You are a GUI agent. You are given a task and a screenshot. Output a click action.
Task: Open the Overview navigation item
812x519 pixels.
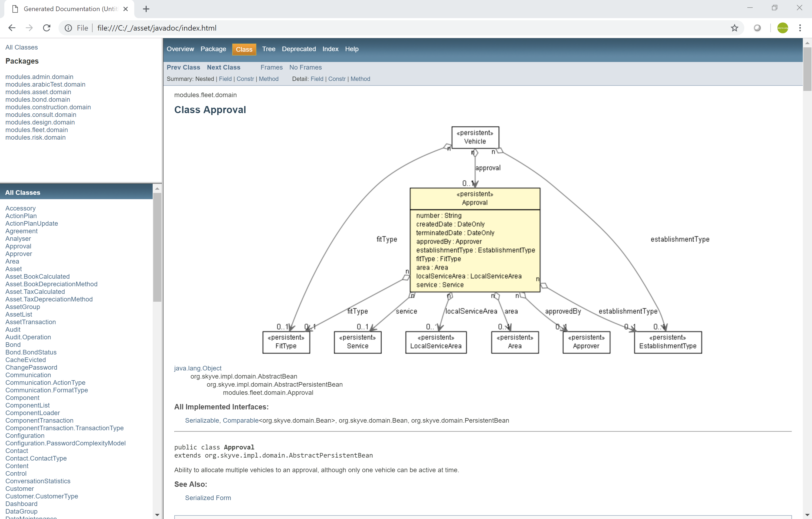(x=180, y=49)
